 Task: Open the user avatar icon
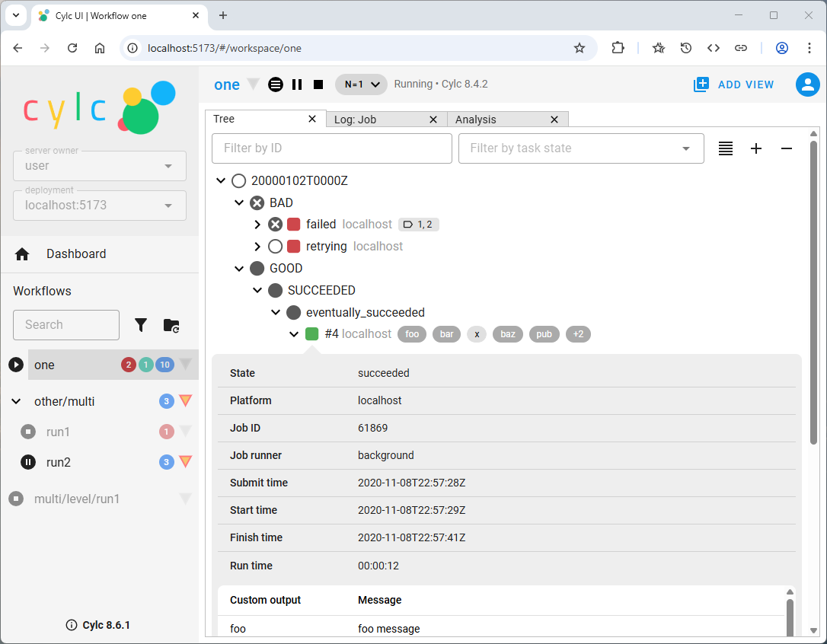point(807,84)
